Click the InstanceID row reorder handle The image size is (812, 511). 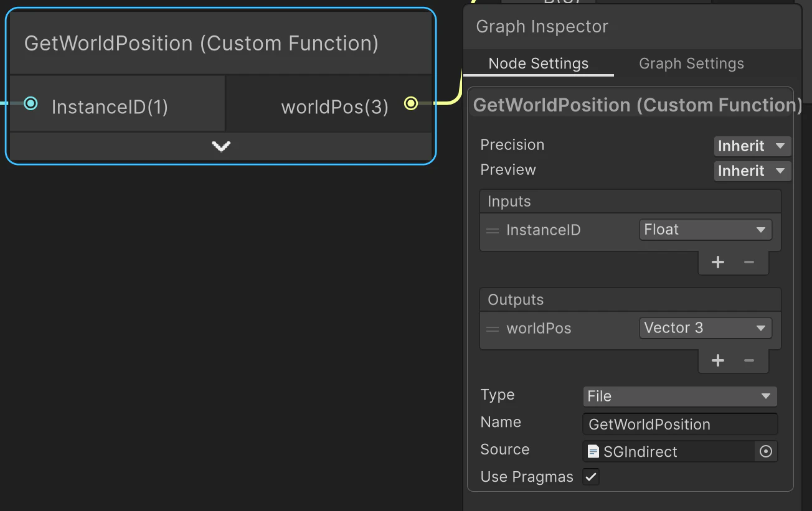tap(493, 230)
